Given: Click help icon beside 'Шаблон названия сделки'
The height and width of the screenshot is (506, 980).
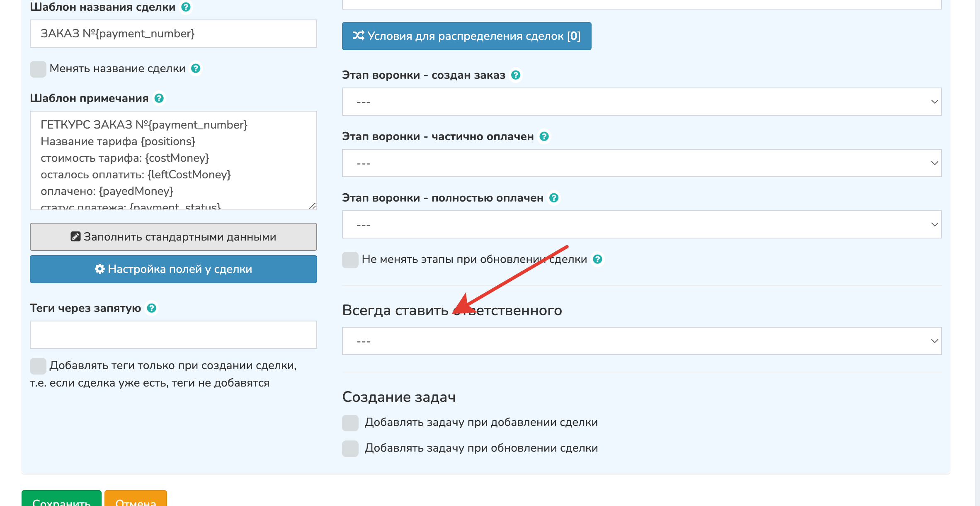Looking at the screenshot, I should [x=186, y=7].
